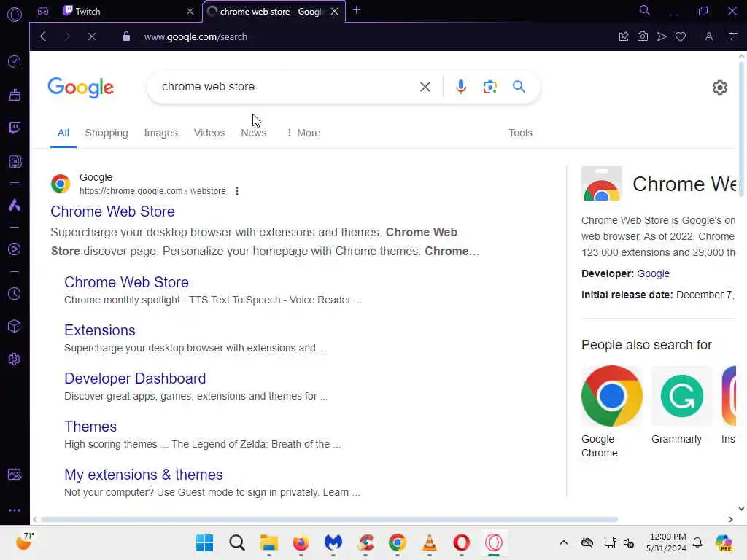Open the Player icon in sidebar
747x560 pixels.
pos(15,249)
